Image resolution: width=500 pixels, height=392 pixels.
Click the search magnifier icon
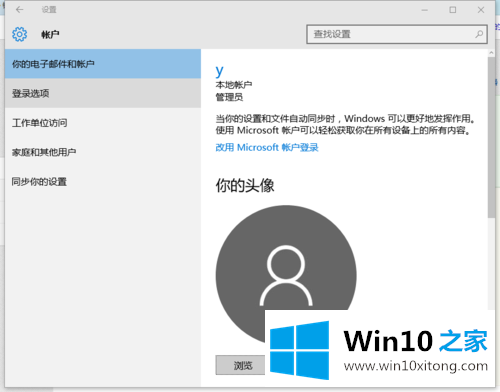[x=479, y=34]
